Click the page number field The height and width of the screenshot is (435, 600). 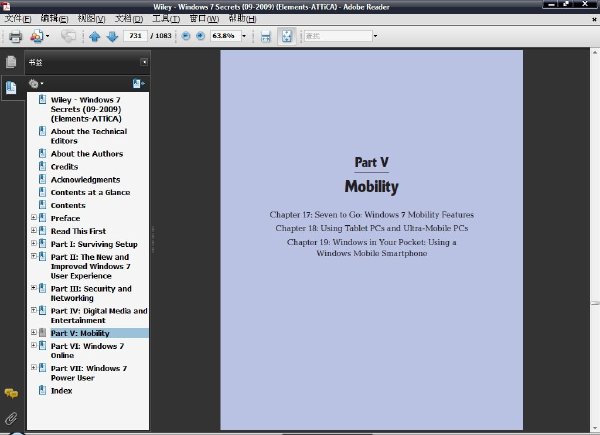coord(135,36)
